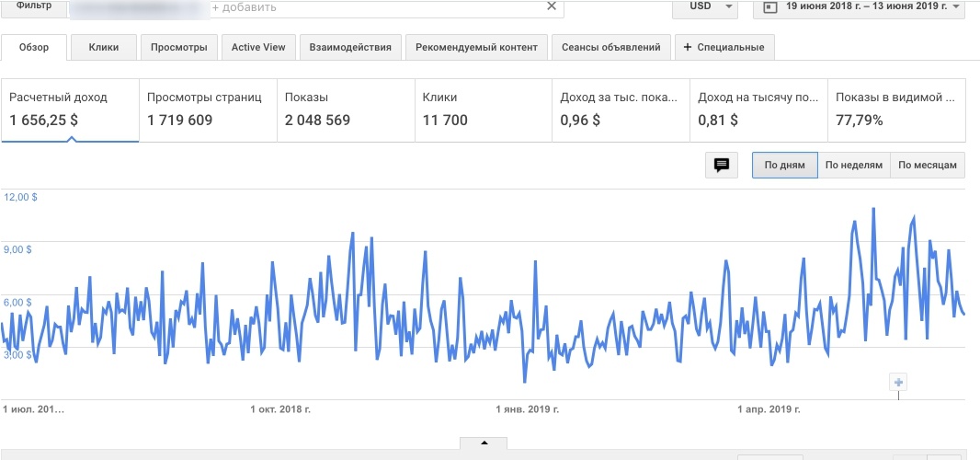Collapse the chart with the bottom up arrow

coord(484,443)
